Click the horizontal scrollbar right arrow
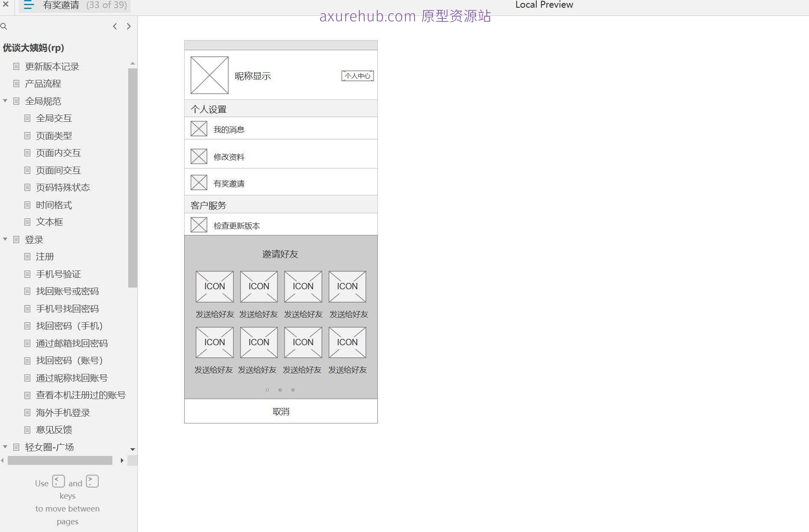This screenshot has width=809, height=532. pos(122,460)
